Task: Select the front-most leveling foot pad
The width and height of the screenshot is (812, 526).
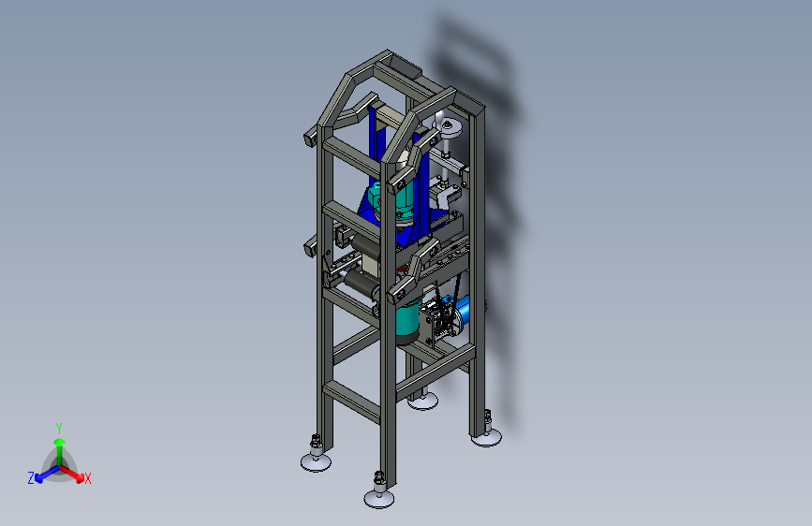Action: (x=378, y=499)
